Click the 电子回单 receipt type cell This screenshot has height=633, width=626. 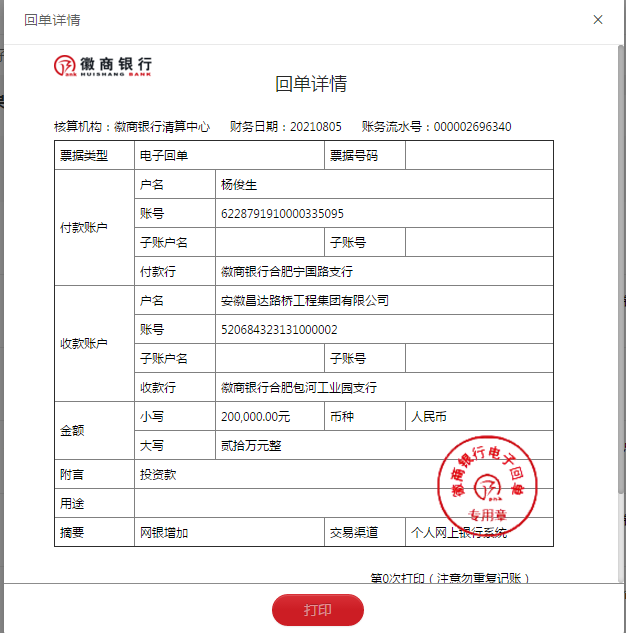164,156
